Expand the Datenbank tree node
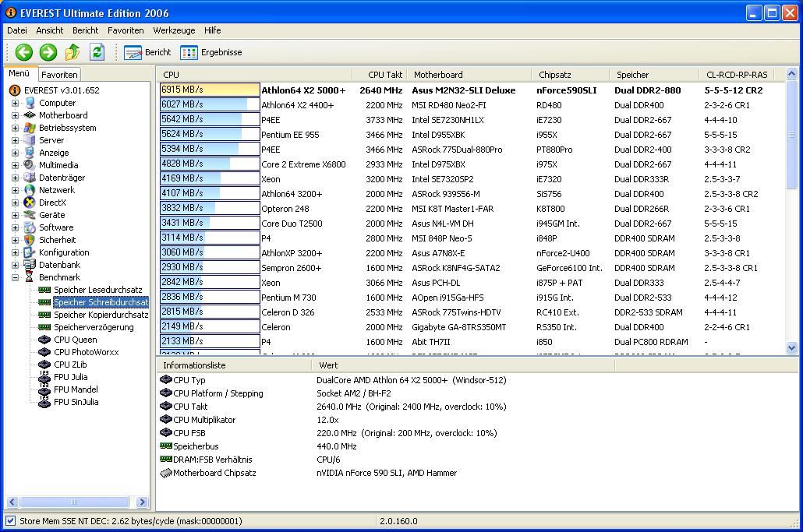This screenshot has width=803, height=532. 15,265
